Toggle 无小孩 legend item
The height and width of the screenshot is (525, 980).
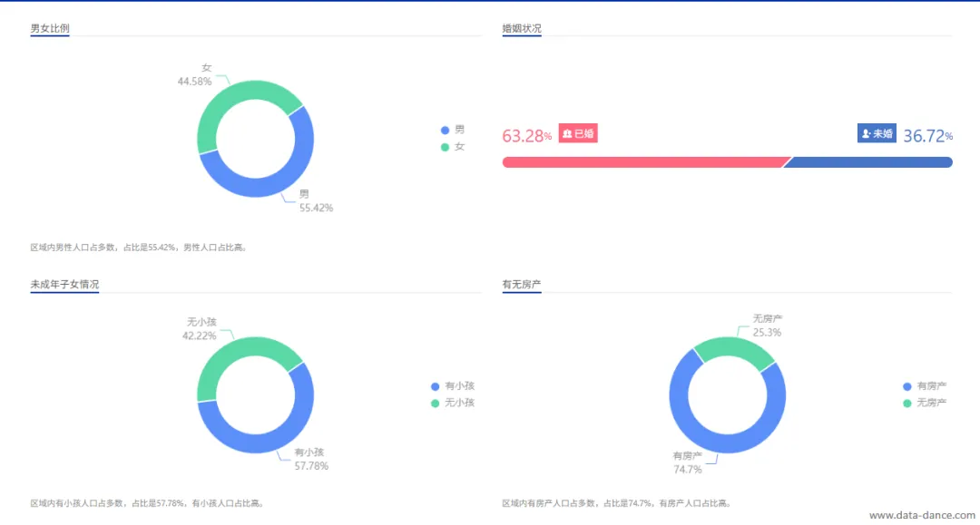pyautogui.click(x=453, y=403)
